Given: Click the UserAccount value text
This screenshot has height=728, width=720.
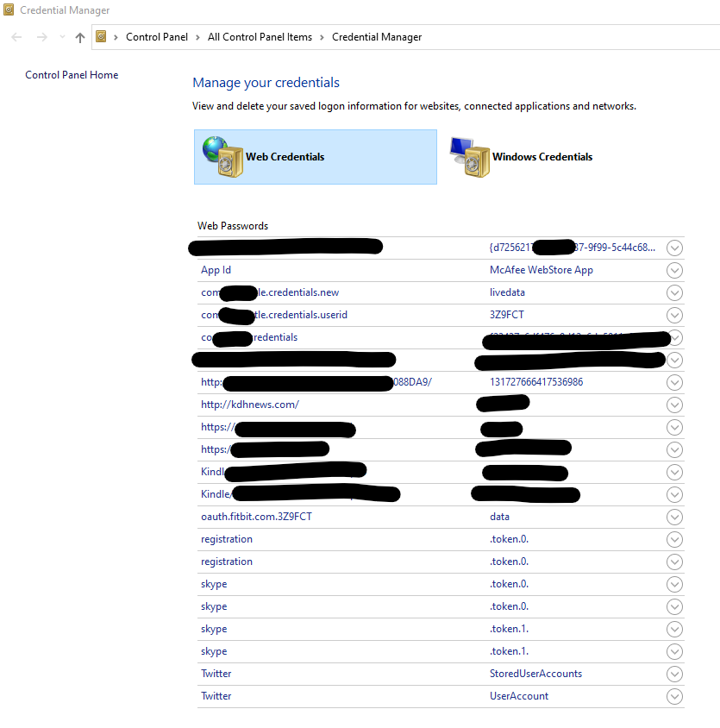Looking at the screenshot, I should click(519, 696).
